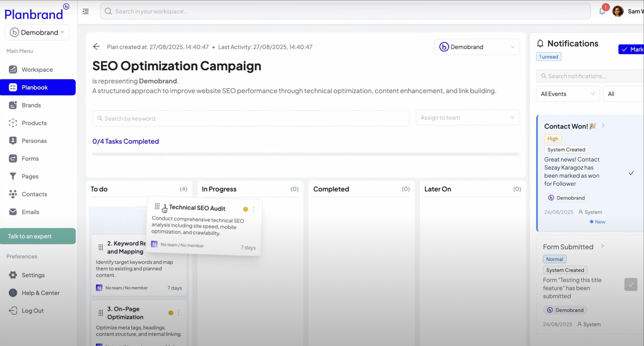Open the notification bell in top bar

[602, 11]
